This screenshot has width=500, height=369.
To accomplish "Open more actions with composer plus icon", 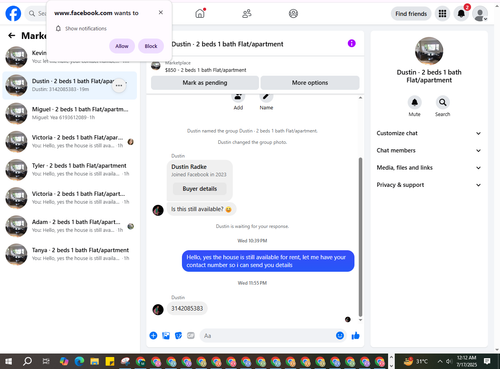I will pyautogui.click(x=153, y=336).
